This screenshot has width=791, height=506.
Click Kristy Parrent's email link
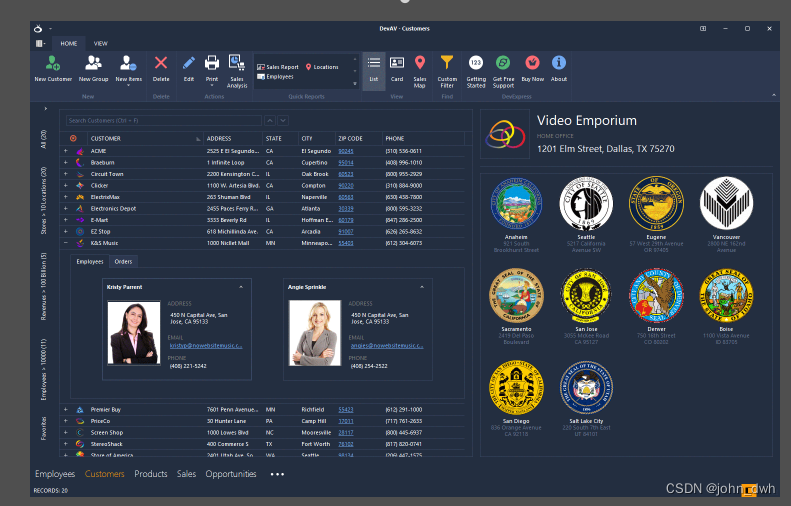(x=206, y=346)
